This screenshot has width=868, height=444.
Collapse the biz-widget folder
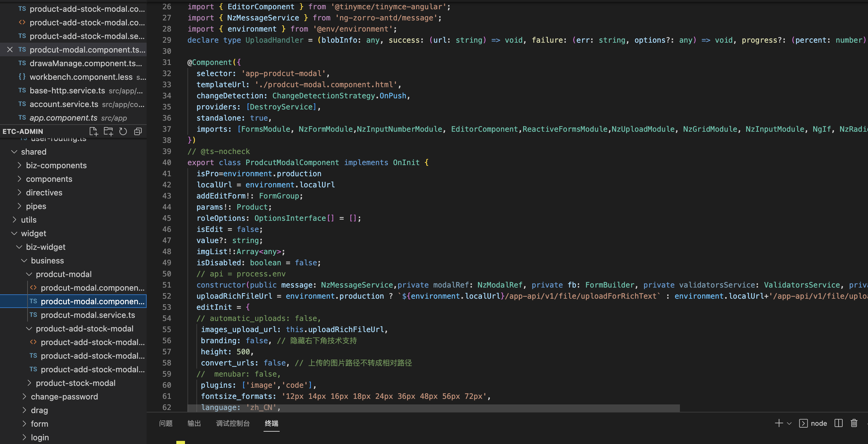(19, 247)
